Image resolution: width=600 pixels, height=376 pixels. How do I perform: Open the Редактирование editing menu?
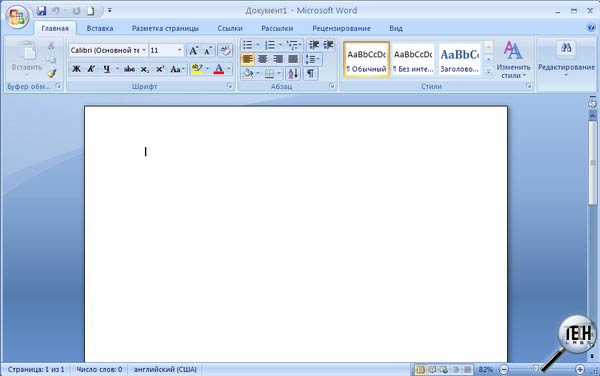click(566, 60)
